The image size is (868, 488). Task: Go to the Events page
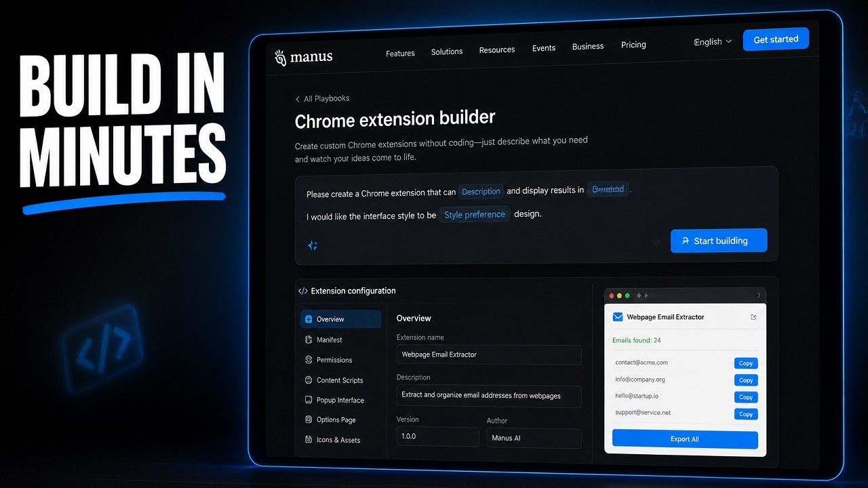(x=544, y=48)
